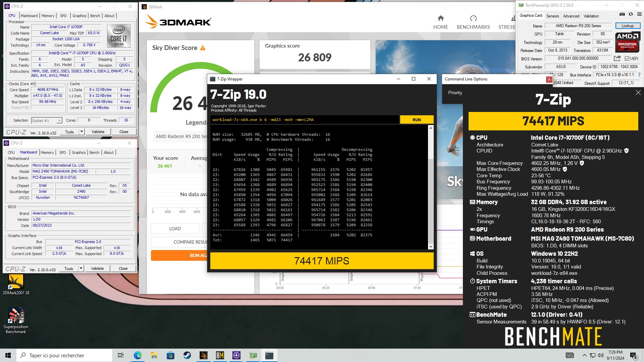Click 7-Zip command line input field
Viewport: 644px width, 362px height.
tap(305, 120)
